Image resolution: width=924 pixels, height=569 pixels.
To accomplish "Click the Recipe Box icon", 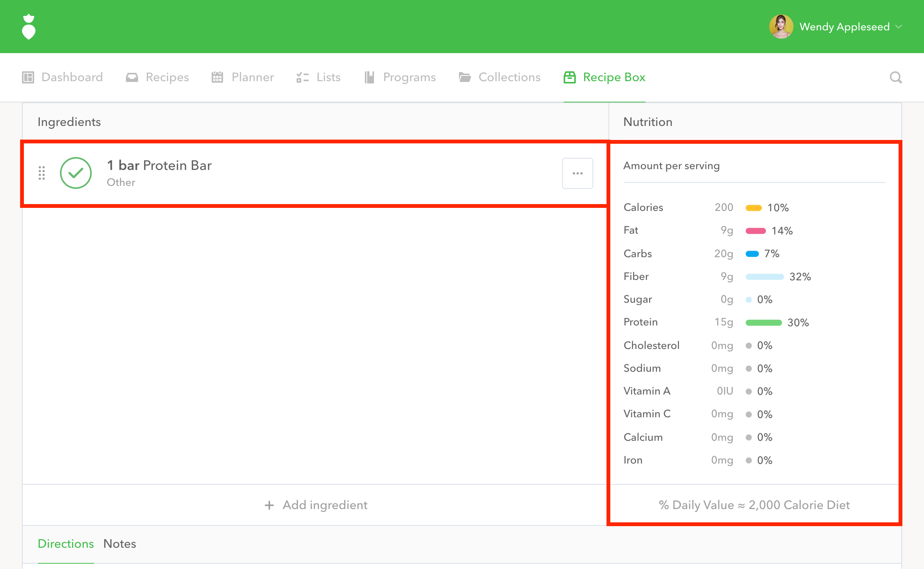I will pos(569,77).
